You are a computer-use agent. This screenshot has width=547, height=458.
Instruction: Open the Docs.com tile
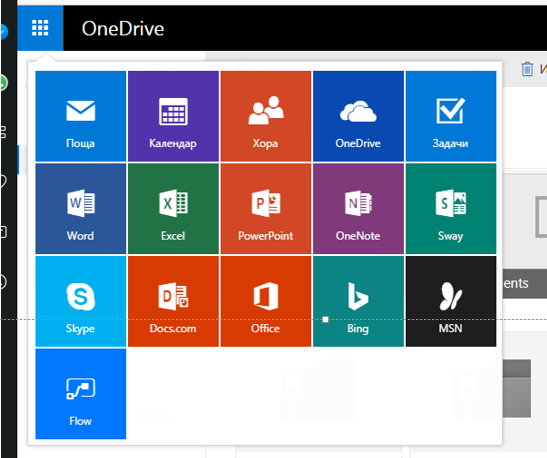tap(173, 301)
